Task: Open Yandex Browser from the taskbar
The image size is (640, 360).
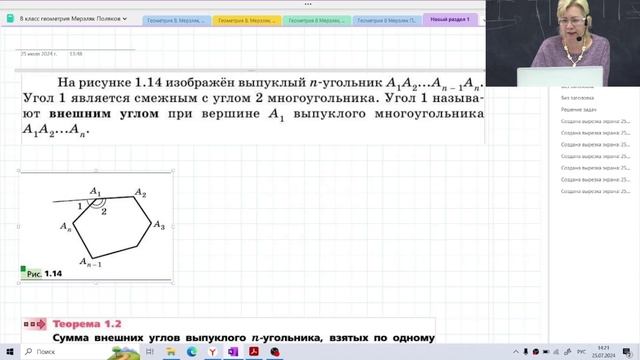Action: pos(212,351)
